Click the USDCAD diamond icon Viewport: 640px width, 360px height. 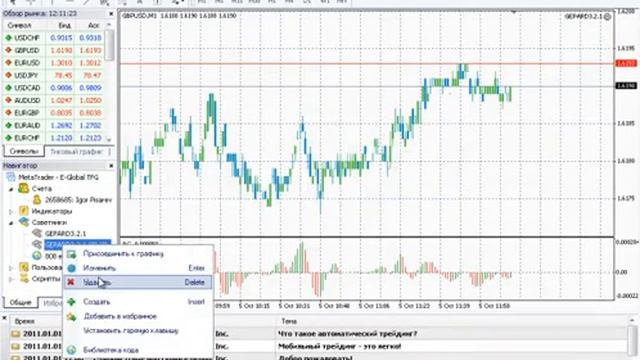tap(8, 88)
